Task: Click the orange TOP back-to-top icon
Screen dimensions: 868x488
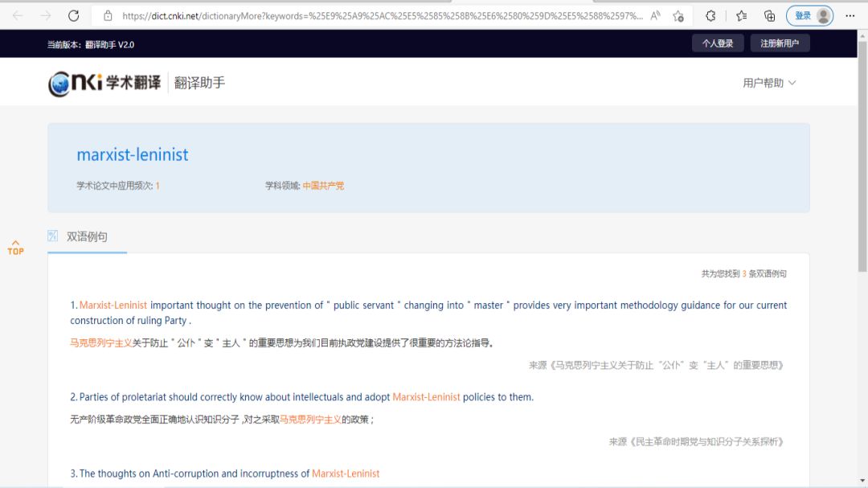Action: point(15,248)
